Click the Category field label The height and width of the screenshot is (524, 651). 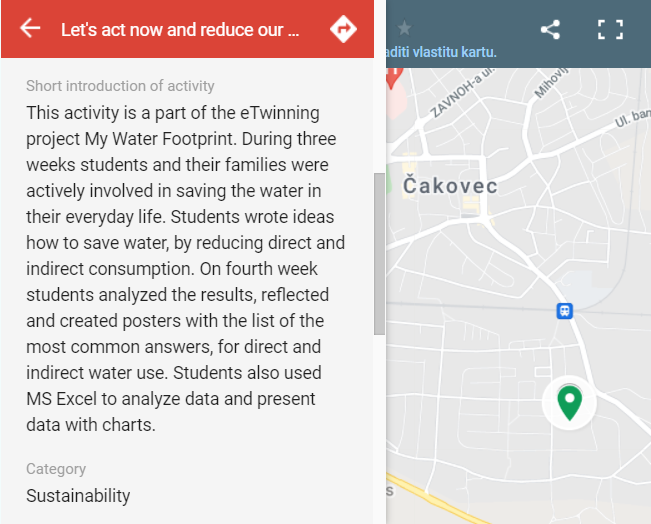(x=56, y=469)
